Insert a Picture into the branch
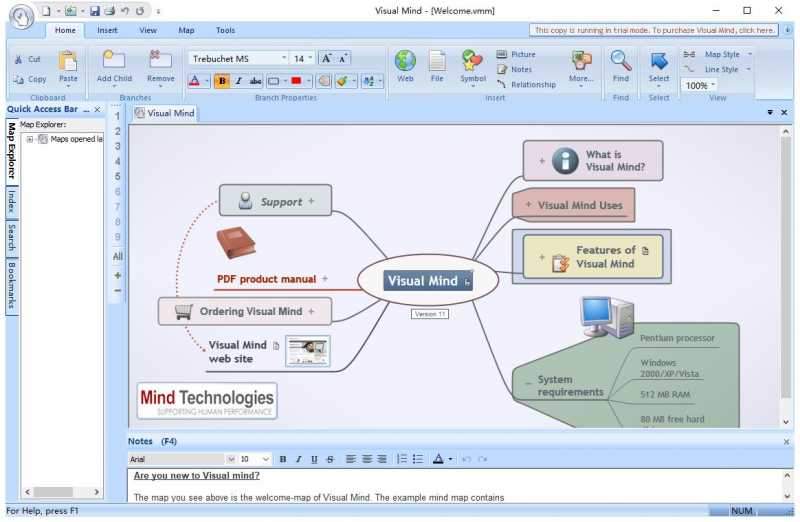This screenshot has width=800, height=522. (x=516, y=54)
